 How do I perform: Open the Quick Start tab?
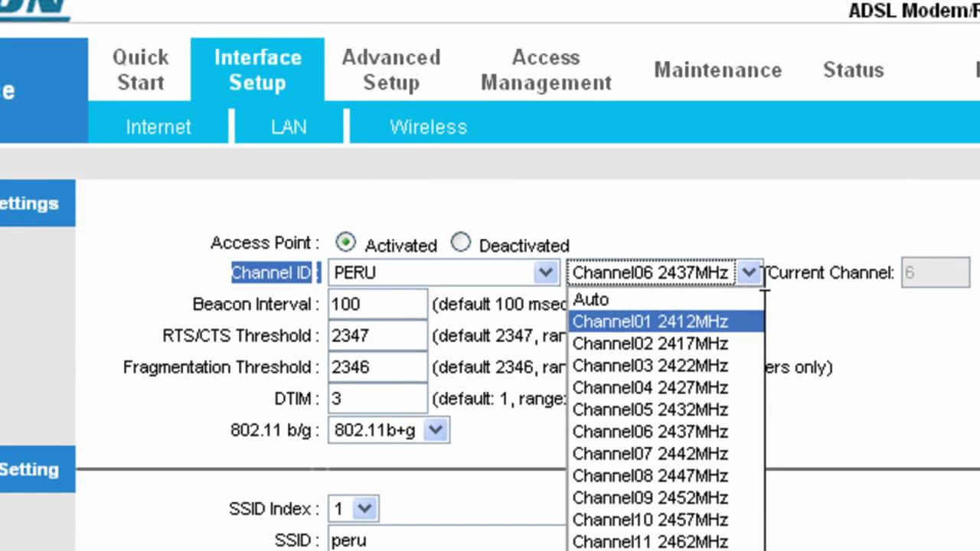coord(140,70)
